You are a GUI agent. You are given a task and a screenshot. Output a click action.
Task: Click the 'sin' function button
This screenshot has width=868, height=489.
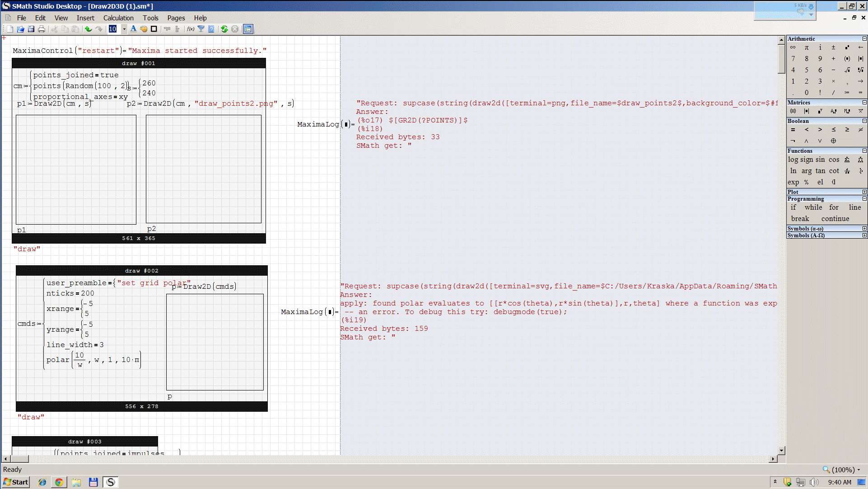(x=820, y=160)
